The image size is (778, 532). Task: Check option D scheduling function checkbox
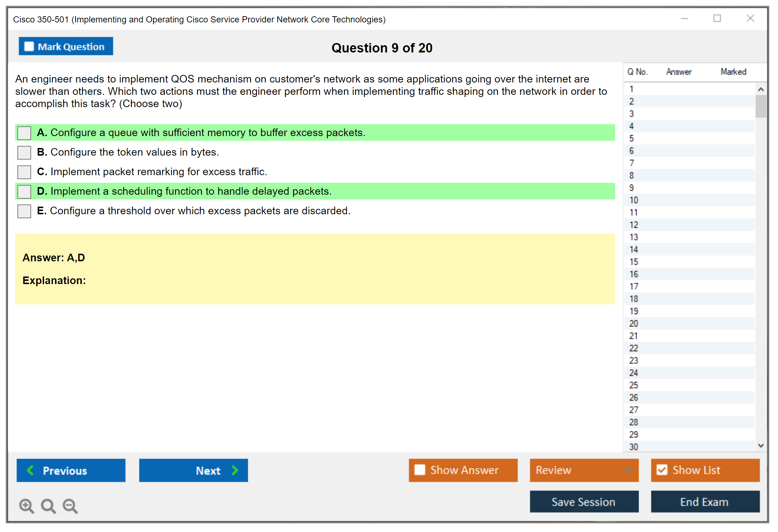coord(24,191)
